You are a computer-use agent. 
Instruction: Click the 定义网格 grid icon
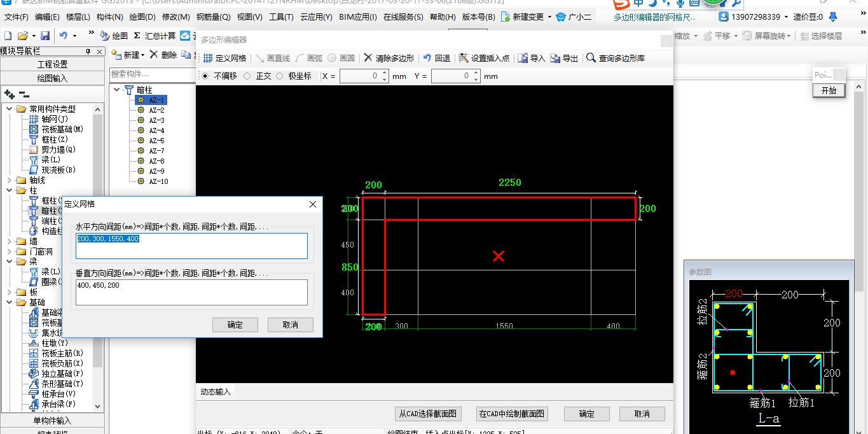pos(208,58)
